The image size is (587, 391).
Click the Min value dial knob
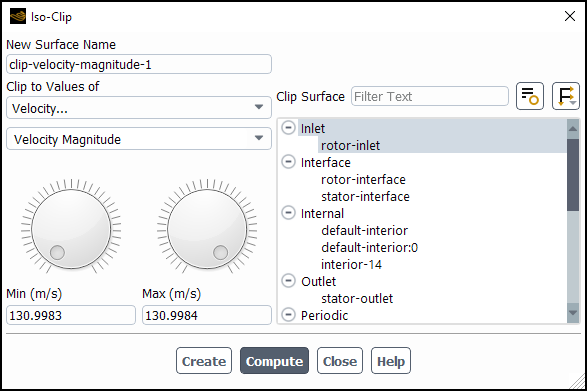click(x=71, y=229)
